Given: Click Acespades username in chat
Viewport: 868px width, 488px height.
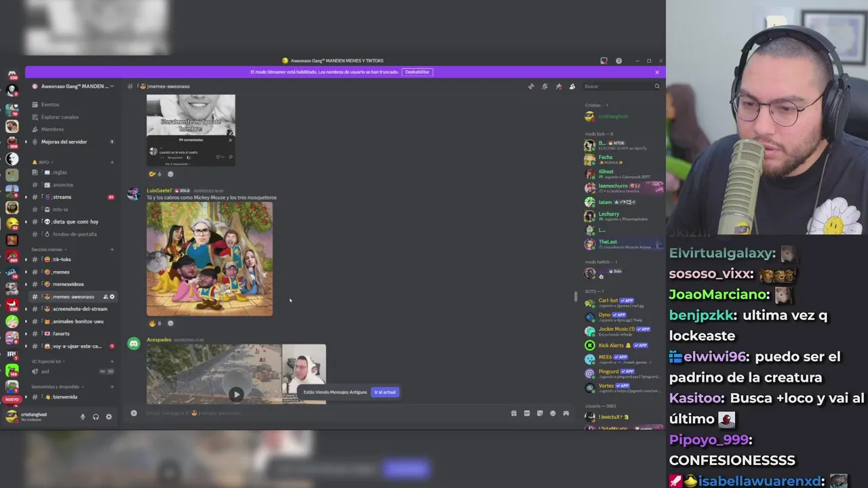Looking at the screenshot, I should tap(159, 340).
